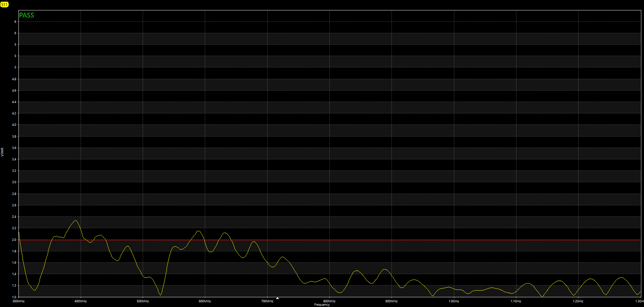Select the 2.2 VSWR scale value
Screen dimensions: 644x307
tap(14, 228)
